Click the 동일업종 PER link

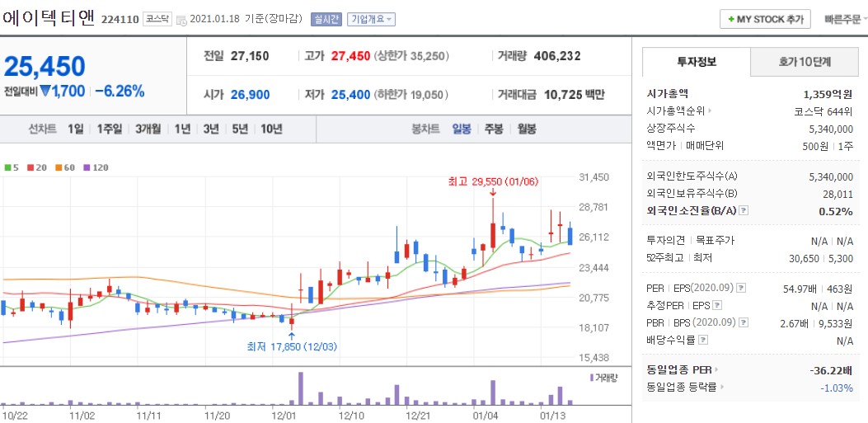679,370
